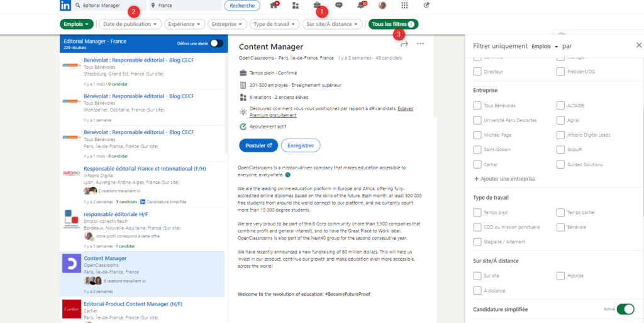Check the Tous Bénévoles company checkbox
The image size is (644, 323).
(477, 106)
